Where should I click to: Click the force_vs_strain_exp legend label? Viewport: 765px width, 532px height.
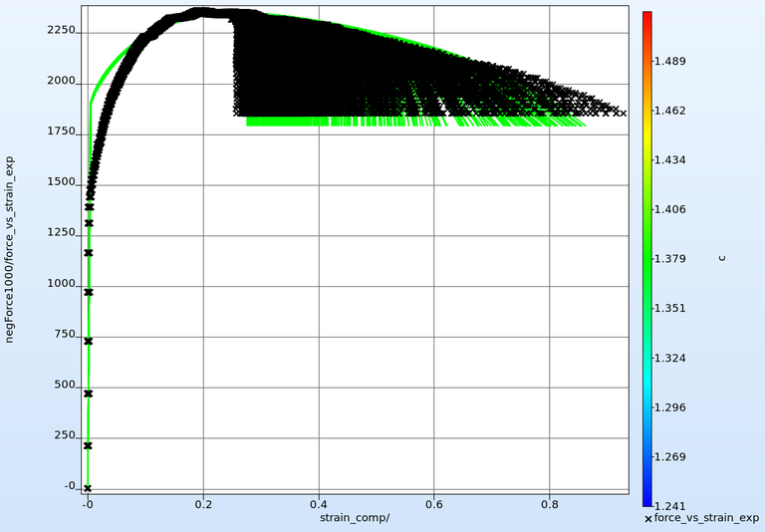[x=706, y=519]
